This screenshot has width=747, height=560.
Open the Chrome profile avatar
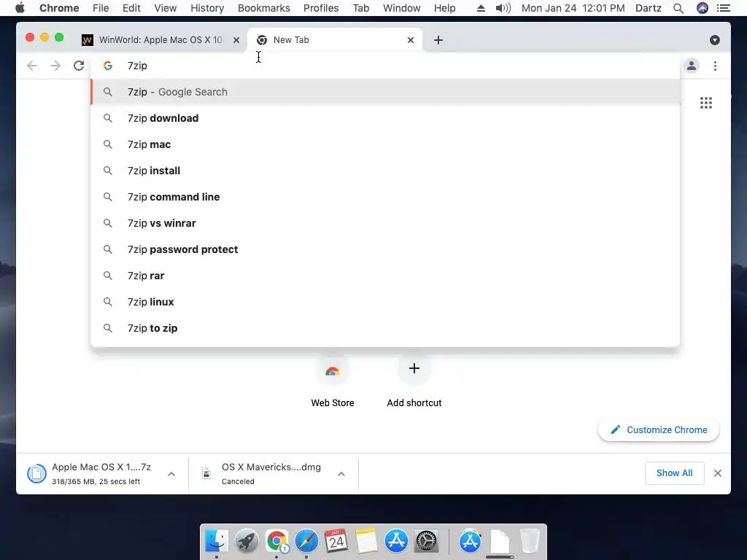pos(692,66)
